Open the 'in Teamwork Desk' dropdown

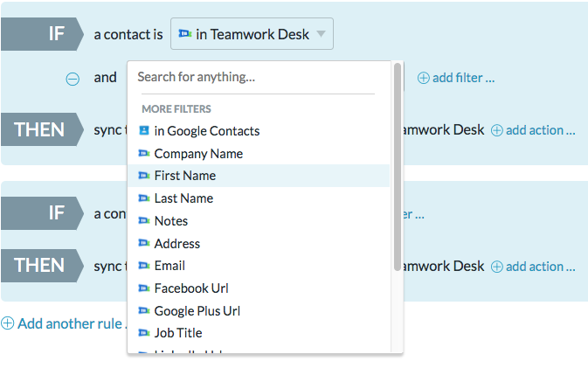pyautogui.click(x=252, y=34)
